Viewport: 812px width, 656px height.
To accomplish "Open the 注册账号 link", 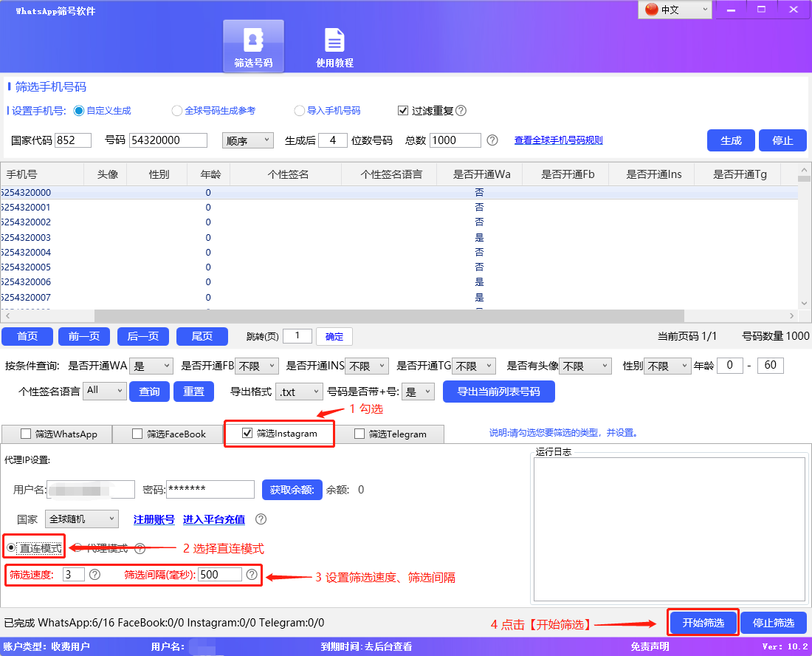I will pyautogui.click(x=154, y=519).
